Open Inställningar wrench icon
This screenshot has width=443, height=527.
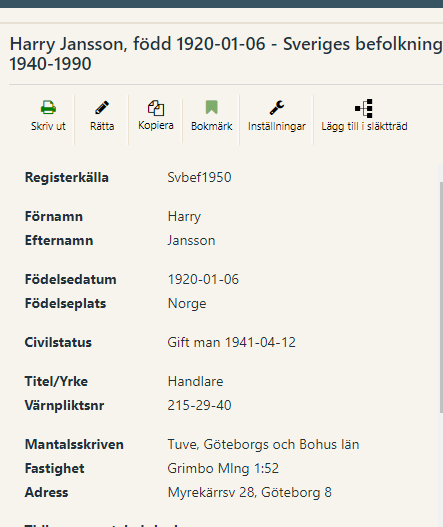(x=277, y=108)
